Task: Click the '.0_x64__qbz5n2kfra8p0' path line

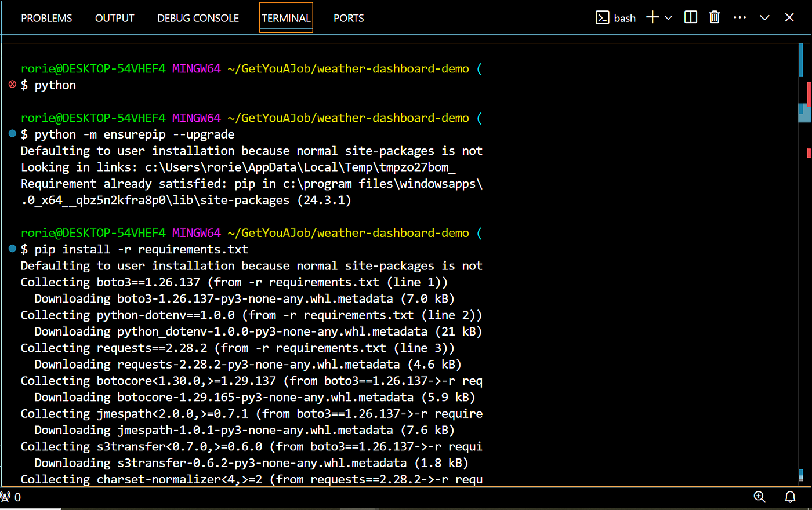Action: click(x=186, y=200)
